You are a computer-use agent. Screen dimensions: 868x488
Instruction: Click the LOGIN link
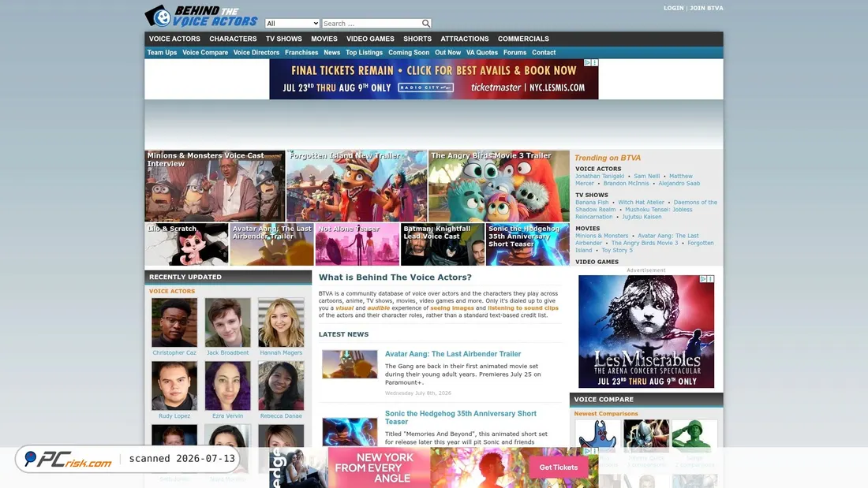673,9
